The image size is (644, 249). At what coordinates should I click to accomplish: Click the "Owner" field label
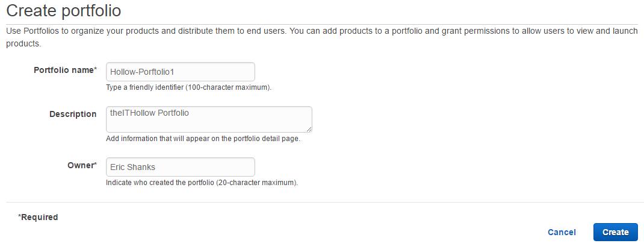pos(79,165)
